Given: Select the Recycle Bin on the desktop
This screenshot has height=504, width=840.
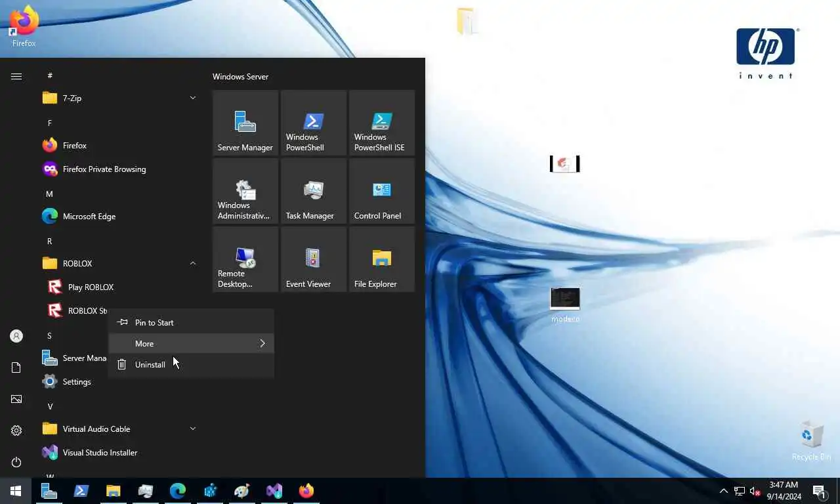Looking at the screenshot, I should 811,441.
